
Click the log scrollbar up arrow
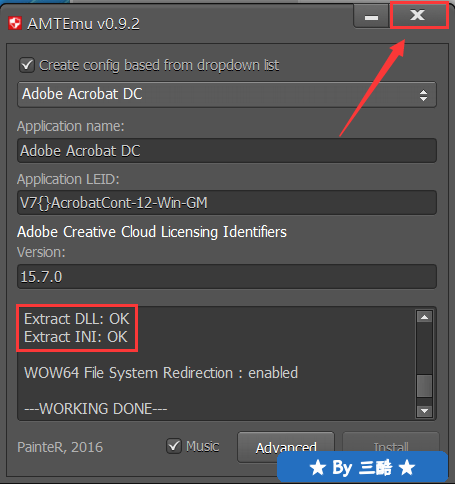[x=424, y=317]
